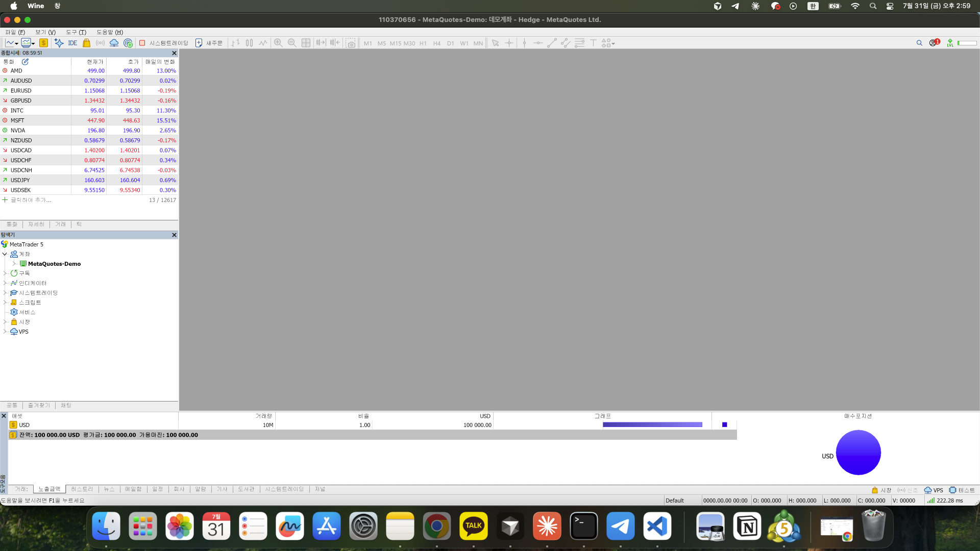Screen dimensions: 980x551
Task: Click the blue USD pie chart circle
Action: pyautogui.click(x=858, y=453)
